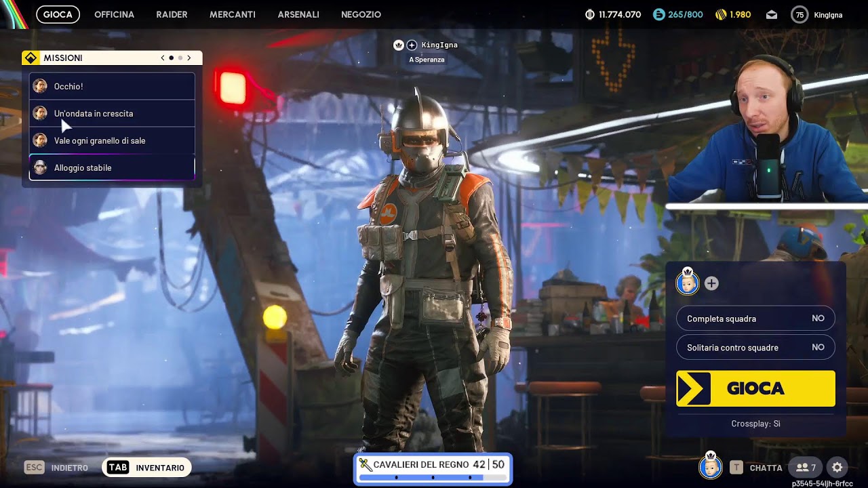
Task: Click crossed swords icon in Cavalieri banner
Action: [366, 465]
